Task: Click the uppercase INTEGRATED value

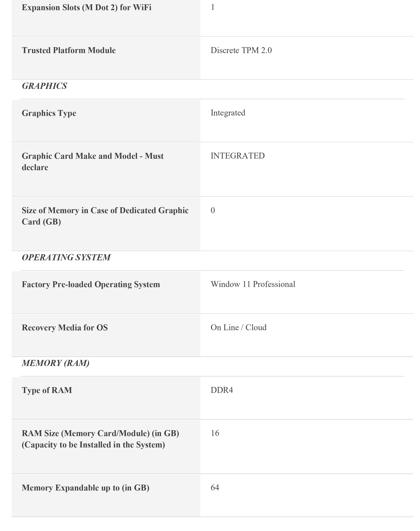Action: [237, 156]
